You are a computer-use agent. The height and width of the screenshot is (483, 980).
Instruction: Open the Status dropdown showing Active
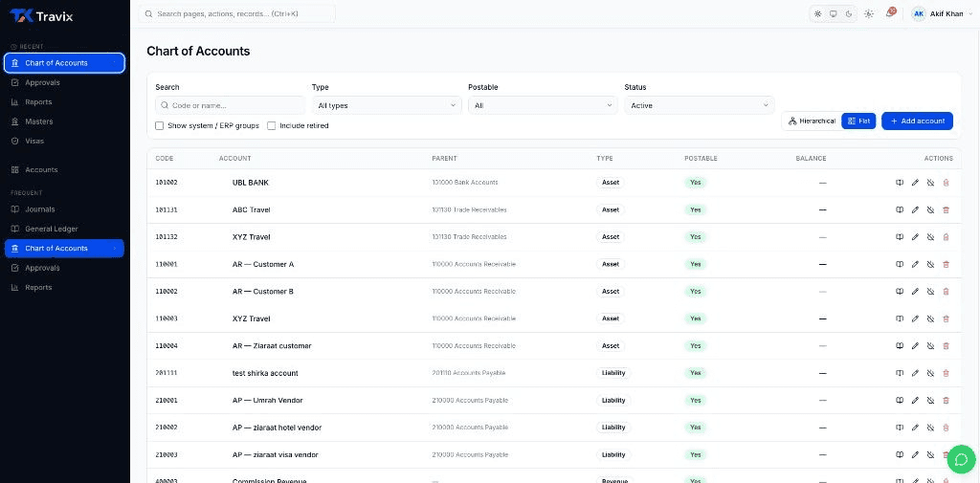tap(700, 105)
